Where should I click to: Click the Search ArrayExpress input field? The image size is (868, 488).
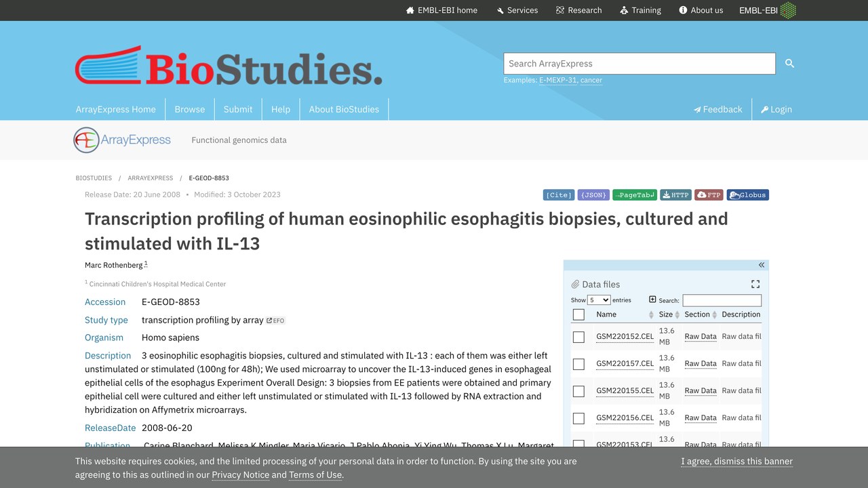coord(639,64)
